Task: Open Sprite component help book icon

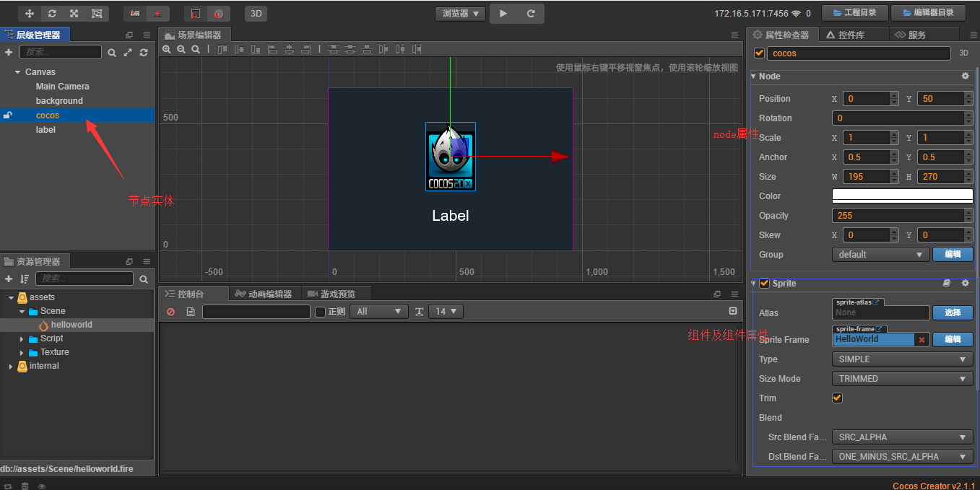Action: pos(947,284)
